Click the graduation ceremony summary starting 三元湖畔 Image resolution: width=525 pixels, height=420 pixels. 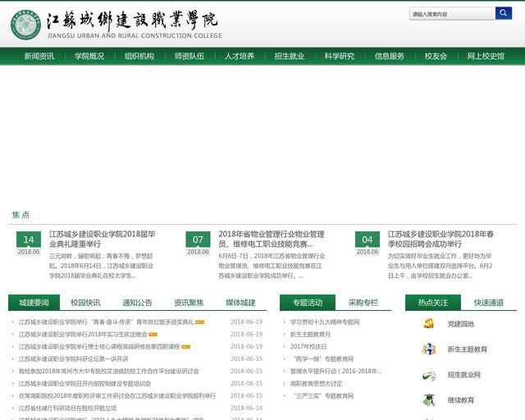click(x=101, y=266)
